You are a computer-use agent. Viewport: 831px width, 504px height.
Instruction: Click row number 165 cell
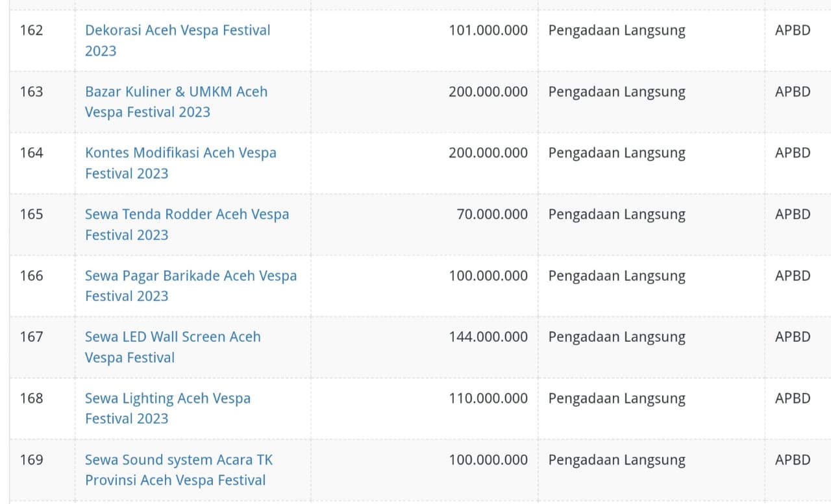pos(31,215)
